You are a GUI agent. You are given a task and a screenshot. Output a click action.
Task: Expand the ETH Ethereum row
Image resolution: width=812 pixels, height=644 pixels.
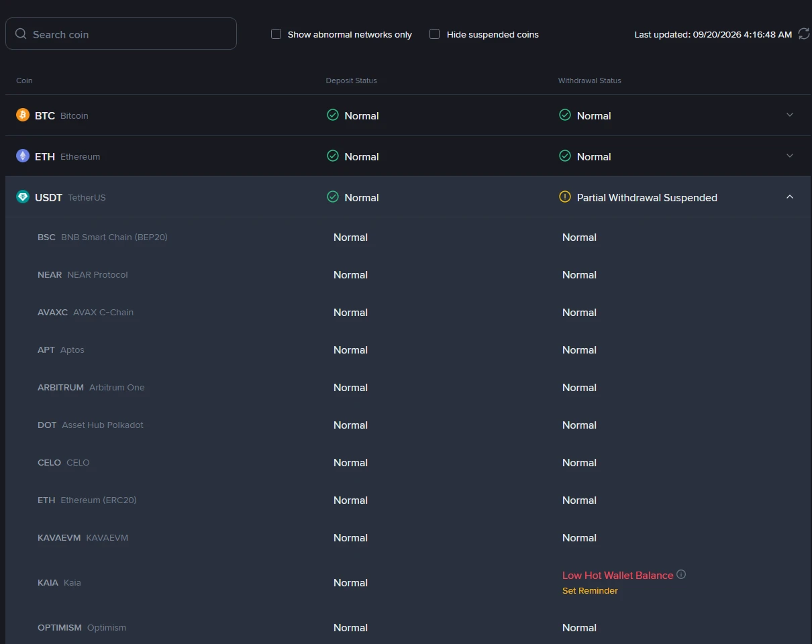790,156
